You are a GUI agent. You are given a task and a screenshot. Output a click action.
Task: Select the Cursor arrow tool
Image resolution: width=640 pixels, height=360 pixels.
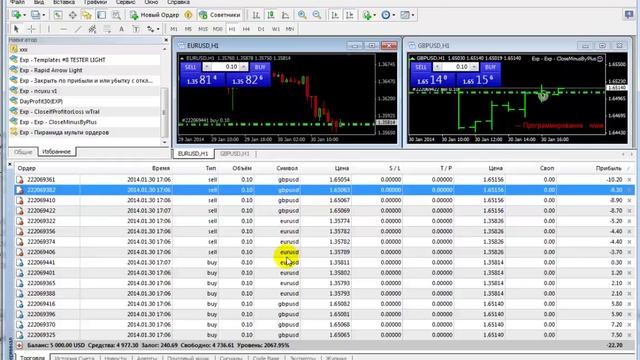pos(16,29)
